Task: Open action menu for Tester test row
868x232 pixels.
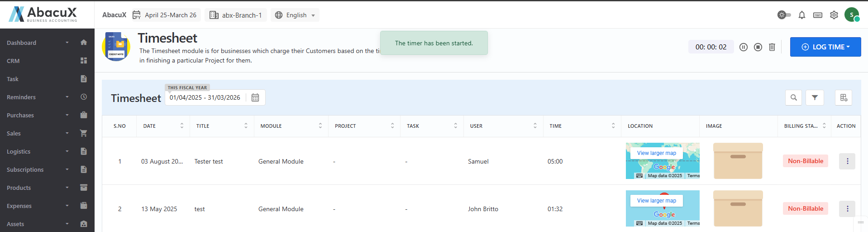Action: point(847,161)
